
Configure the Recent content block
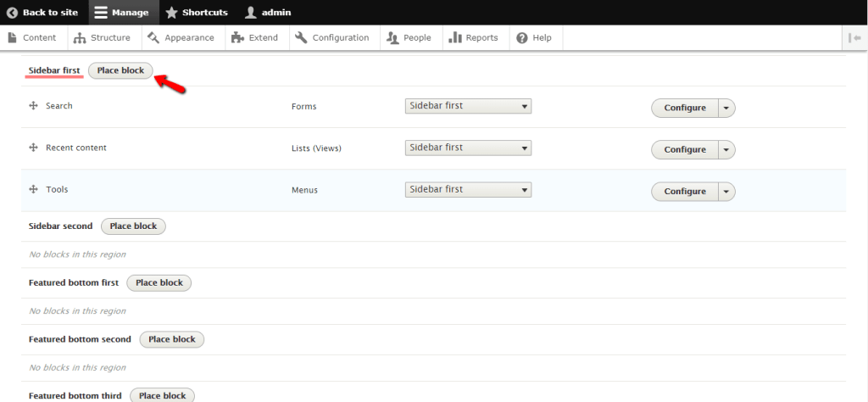tap(685, 149)
